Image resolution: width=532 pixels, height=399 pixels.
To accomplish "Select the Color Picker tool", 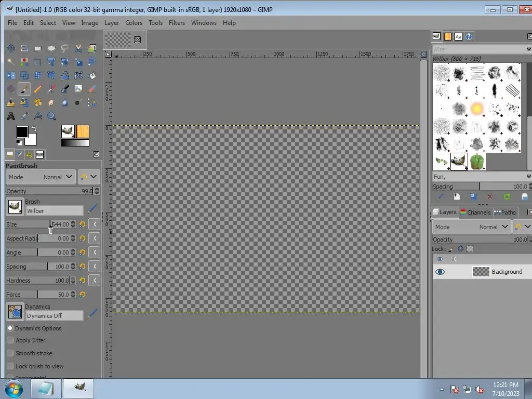I will click(24, 116).
